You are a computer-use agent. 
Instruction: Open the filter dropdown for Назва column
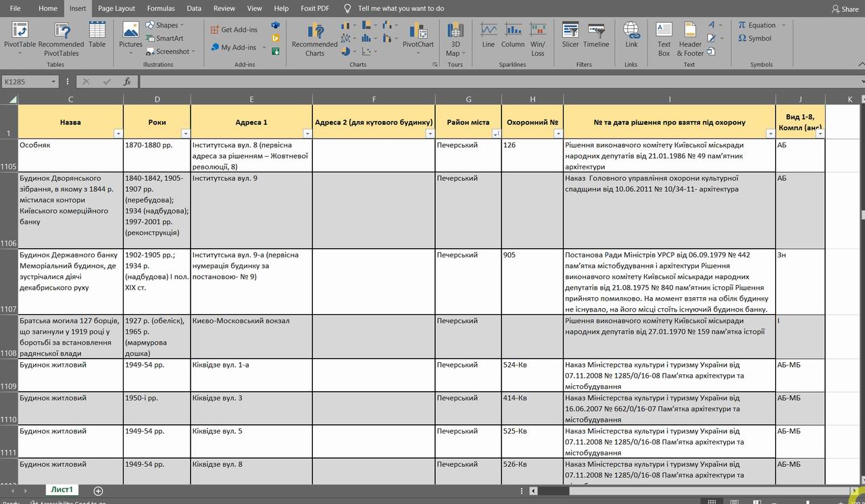tap(118, 134)
